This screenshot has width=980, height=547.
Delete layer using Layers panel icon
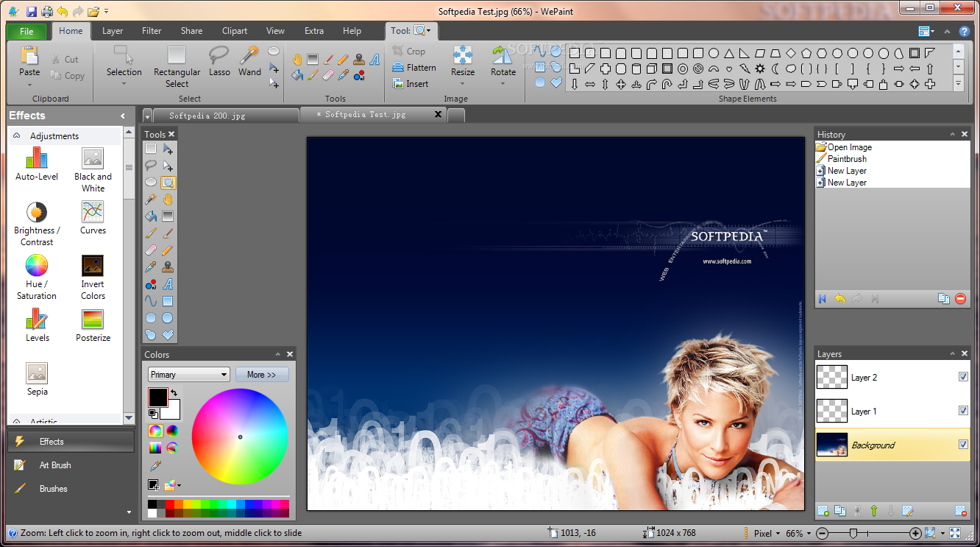click(x=960, y=511)
